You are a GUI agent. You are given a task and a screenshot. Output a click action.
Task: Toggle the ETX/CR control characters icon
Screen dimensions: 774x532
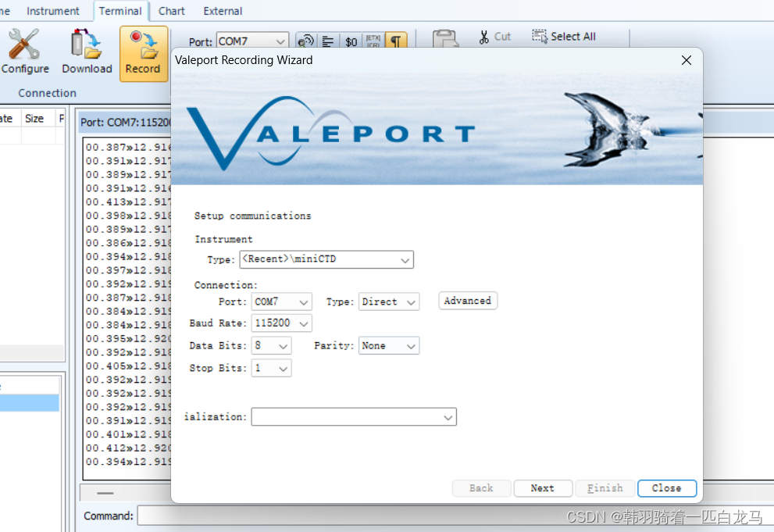click(x=373, y=41)
